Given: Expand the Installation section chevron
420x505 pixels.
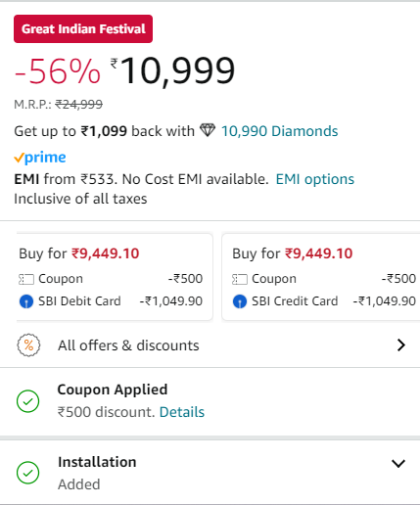Looking at the screenshot, I should pyautogui.click(x=398, y=463).
